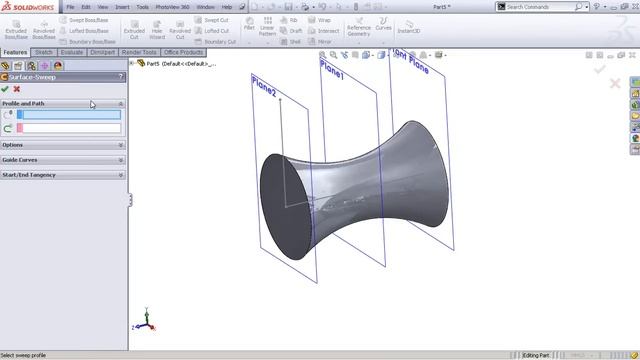Open the View menu
The width and height of the screenshot is (640, 360).
click(x=103, y=7)
